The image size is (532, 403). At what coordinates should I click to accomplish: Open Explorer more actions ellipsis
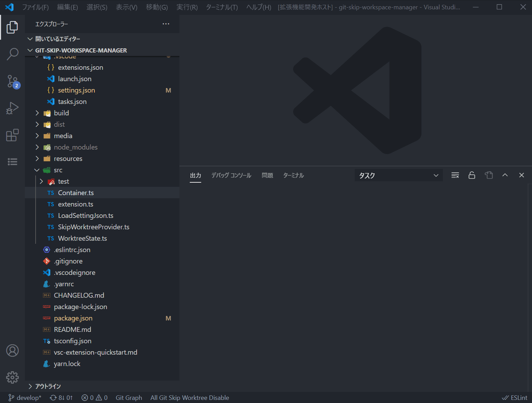tap(166, 24)
